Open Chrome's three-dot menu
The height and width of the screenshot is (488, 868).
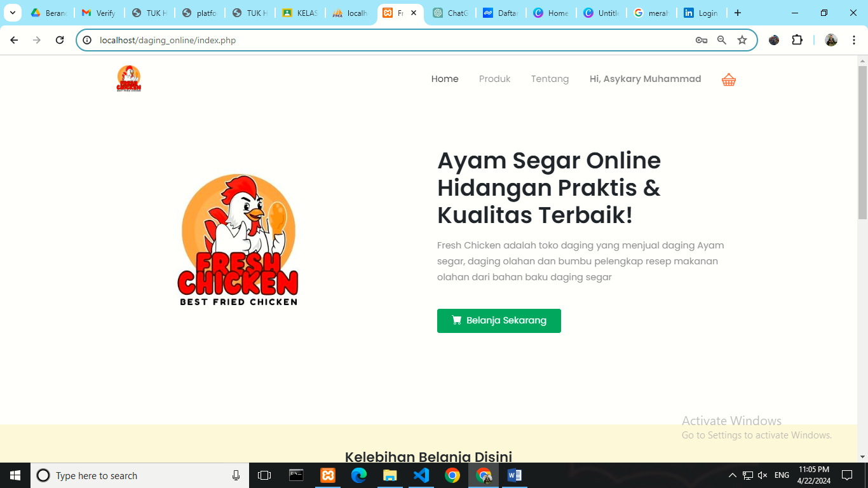click(854, 40)
